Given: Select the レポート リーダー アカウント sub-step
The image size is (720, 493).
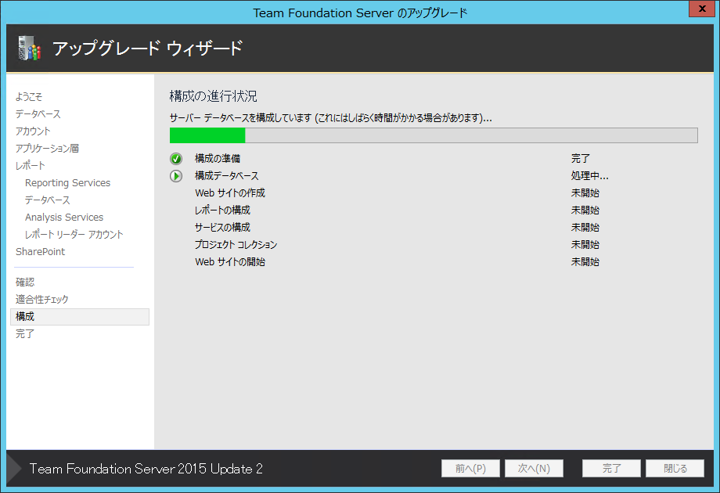Looking at the screenshot, I should [74, 235].
